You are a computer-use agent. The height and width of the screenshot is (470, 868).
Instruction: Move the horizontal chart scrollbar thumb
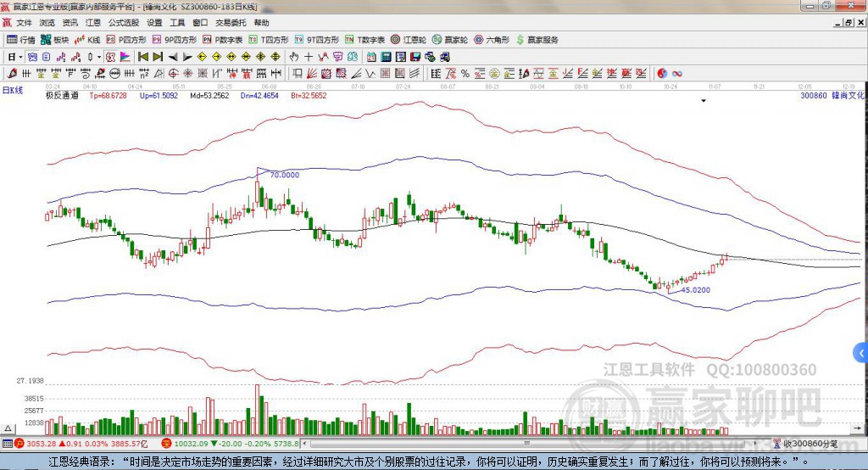(x=527, y=444)
